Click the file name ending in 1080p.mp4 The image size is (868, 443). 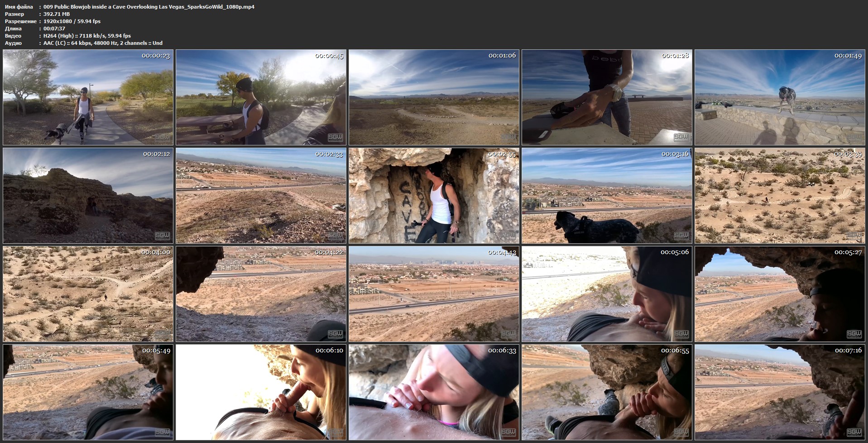coord(149,7)
